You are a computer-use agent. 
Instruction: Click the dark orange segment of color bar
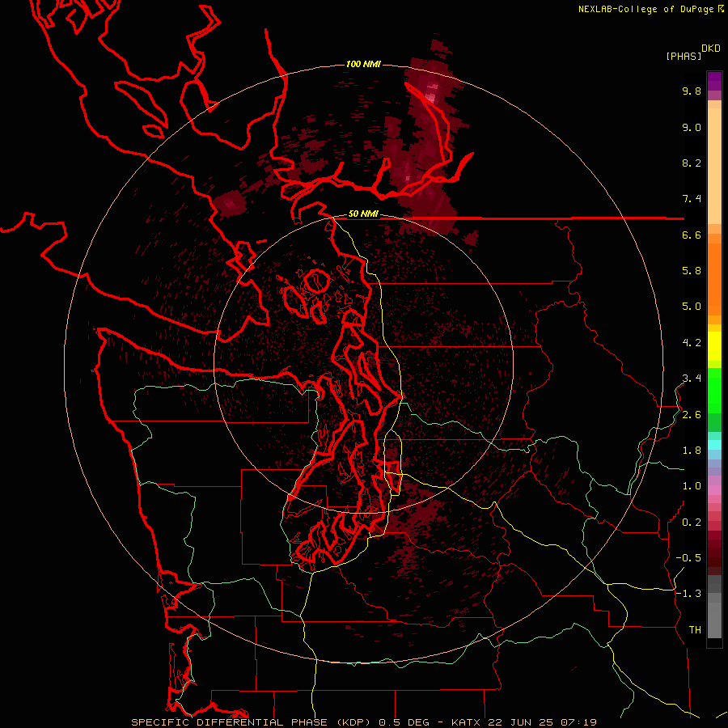714,280
